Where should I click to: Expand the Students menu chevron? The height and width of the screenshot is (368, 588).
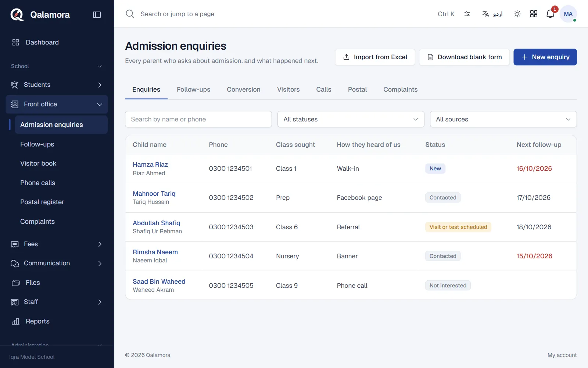[x=100, y=85]
